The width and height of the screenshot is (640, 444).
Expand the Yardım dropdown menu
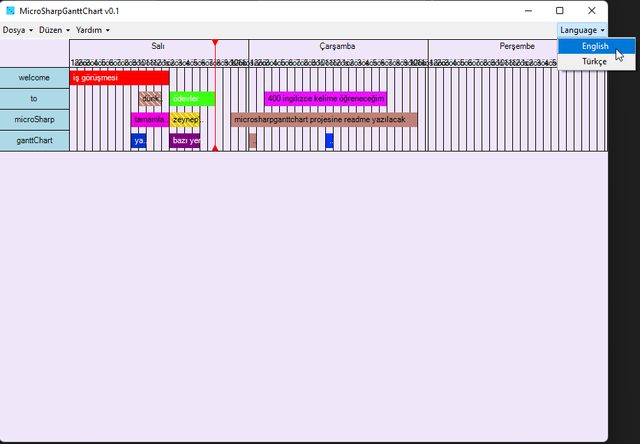[92, 30]
